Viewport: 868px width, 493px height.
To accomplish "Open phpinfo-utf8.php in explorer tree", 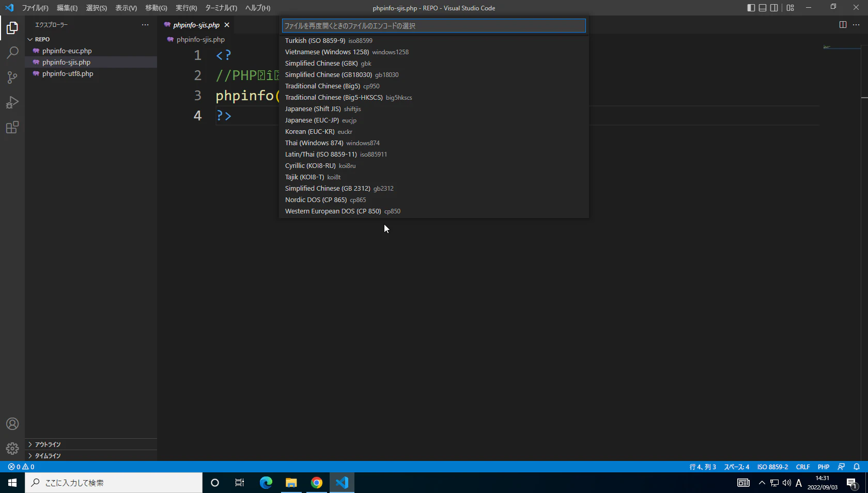I will point(91,73).
